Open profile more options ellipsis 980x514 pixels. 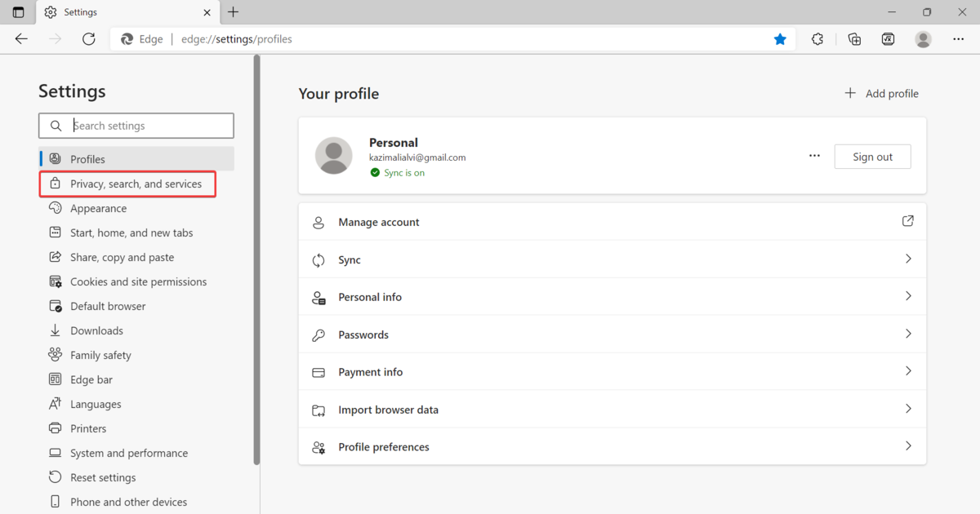[x=814, y=156]
